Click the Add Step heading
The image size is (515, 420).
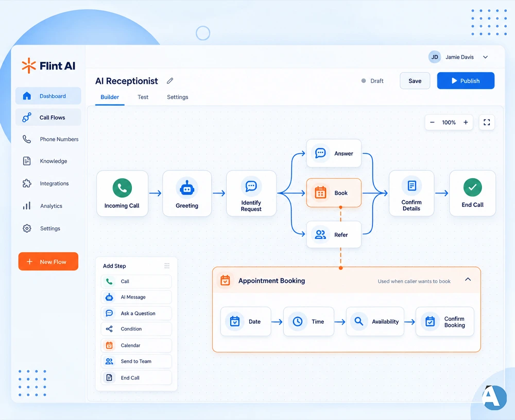[114, 266]
